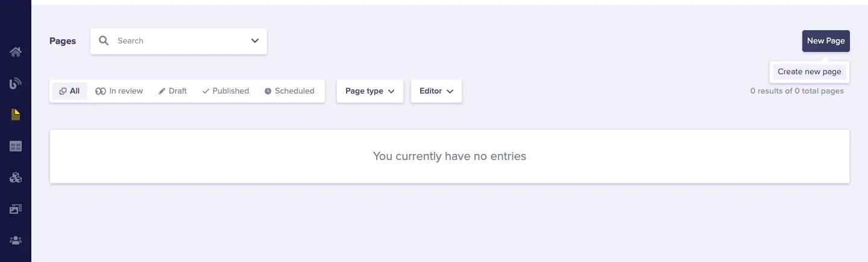Open the components cubes icon in the sidebar
The height and width of the screenshot is (262, 868).
click(x=16, y=177)
